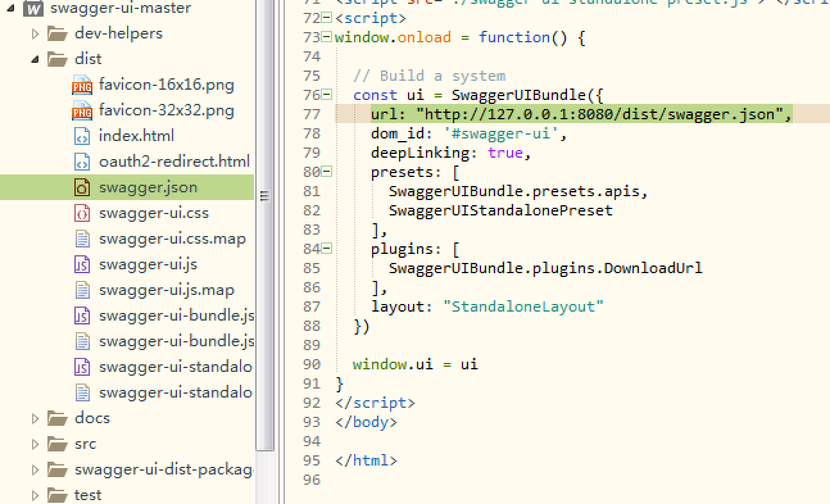Fold the script block at line 72
830x504 pixels.
(326, 18)
